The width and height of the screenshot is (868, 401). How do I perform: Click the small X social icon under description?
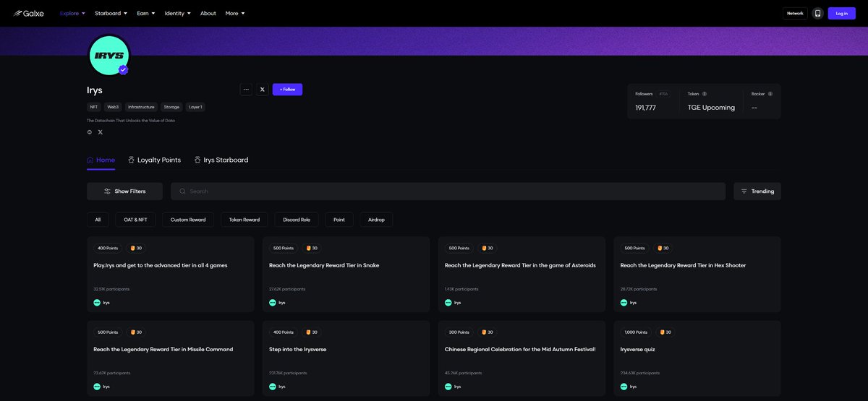101,132
